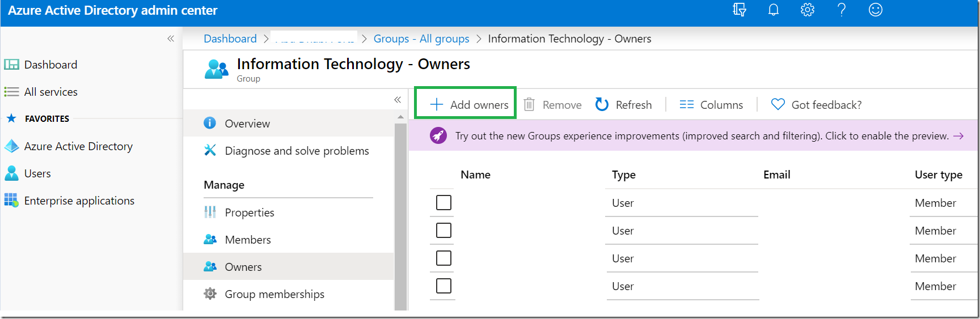Image resolution: width=980 pixels, height=319 pixels.
Task: Click the Refresh button label
Action: [x=633, y=105]
